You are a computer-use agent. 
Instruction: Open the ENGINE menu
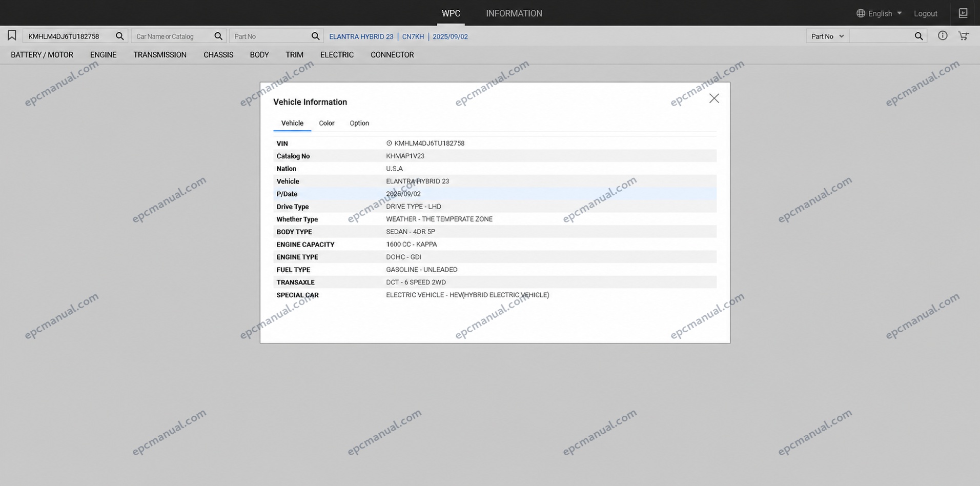[x=104, y=55]
